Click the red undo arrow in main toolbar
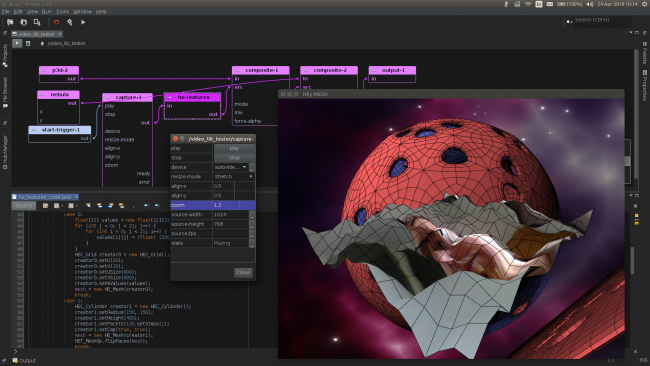 pyautogui.click(x=56, y=22)
